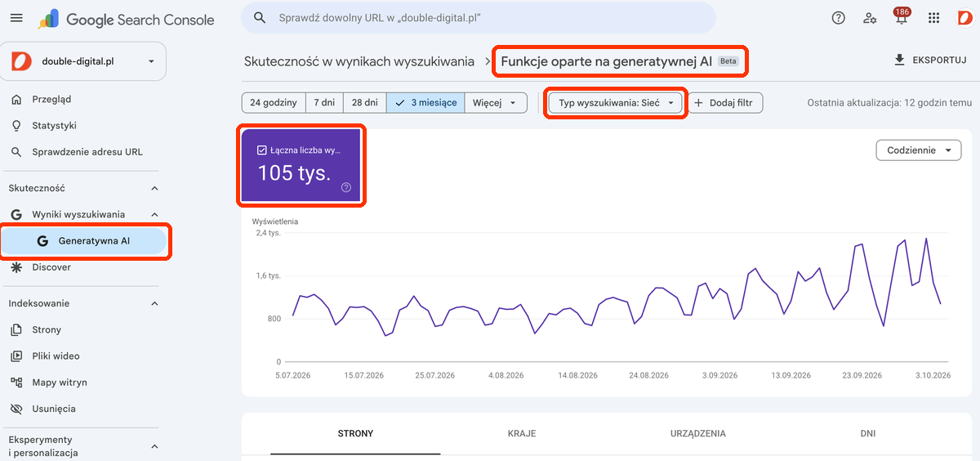
Task: Open the account avatar menu
Action: click(x=964, y=18)
